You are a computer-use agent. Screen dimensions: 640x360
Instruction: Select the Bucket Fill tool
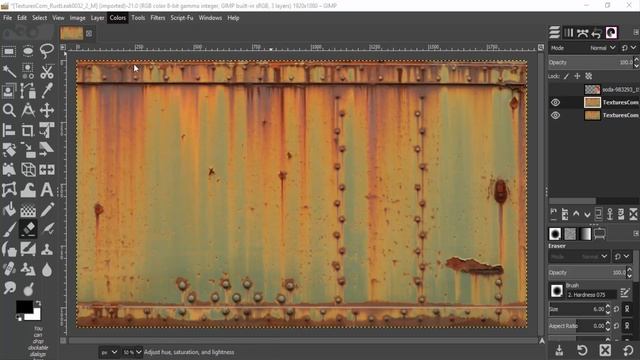[9, 210]
